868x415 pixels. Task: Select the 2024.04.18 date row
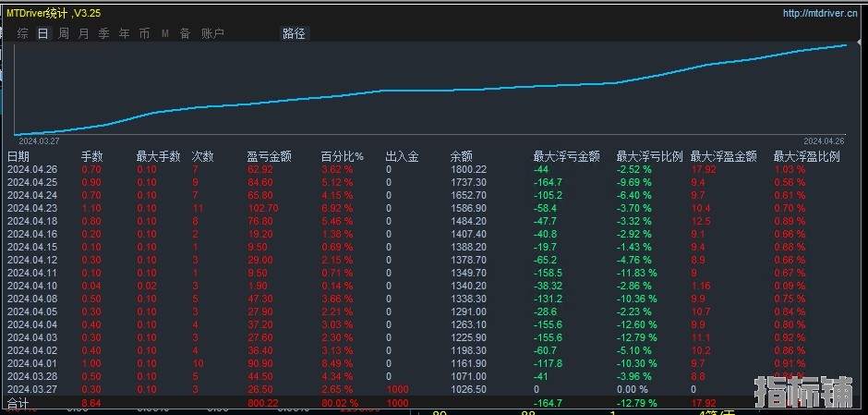click(x=32, y=221)
